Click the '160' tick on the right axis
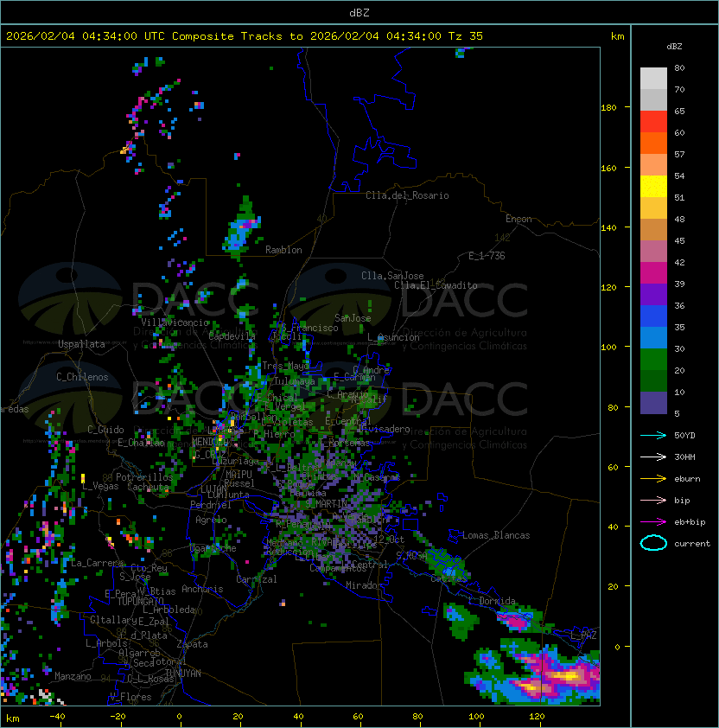719x728 pixels. pos(608,168)
